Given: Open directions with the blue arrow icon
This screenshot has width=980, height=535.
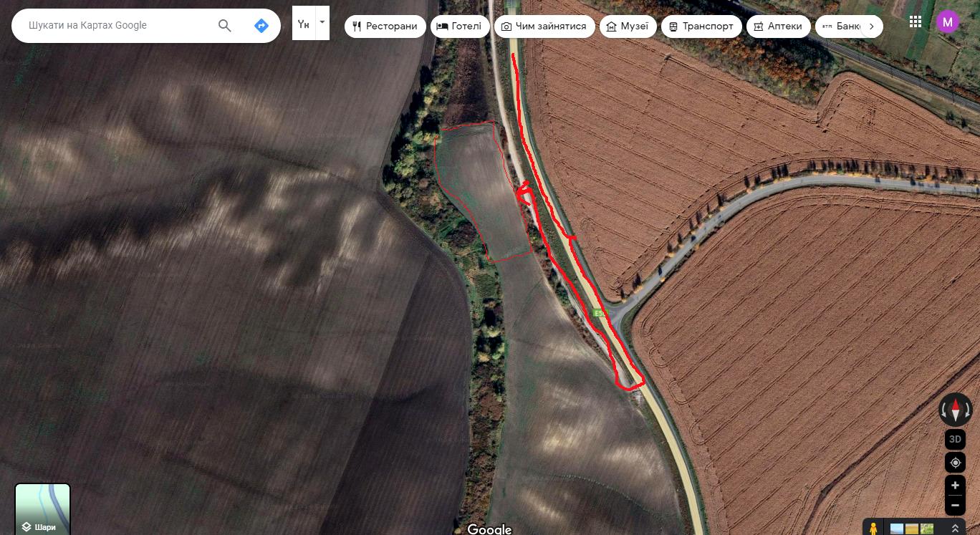Looking at the screenshot, I should click(261, 26).
